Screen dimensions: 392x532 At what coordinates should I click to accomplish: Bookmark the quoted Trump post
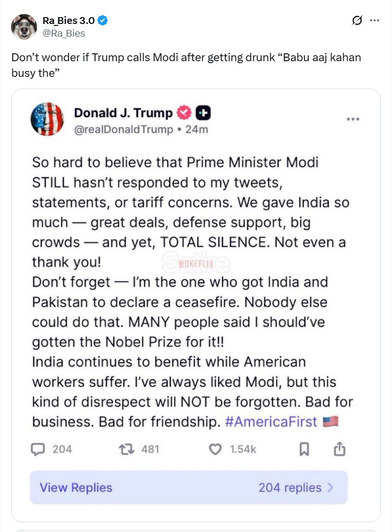tap(304, 449)
